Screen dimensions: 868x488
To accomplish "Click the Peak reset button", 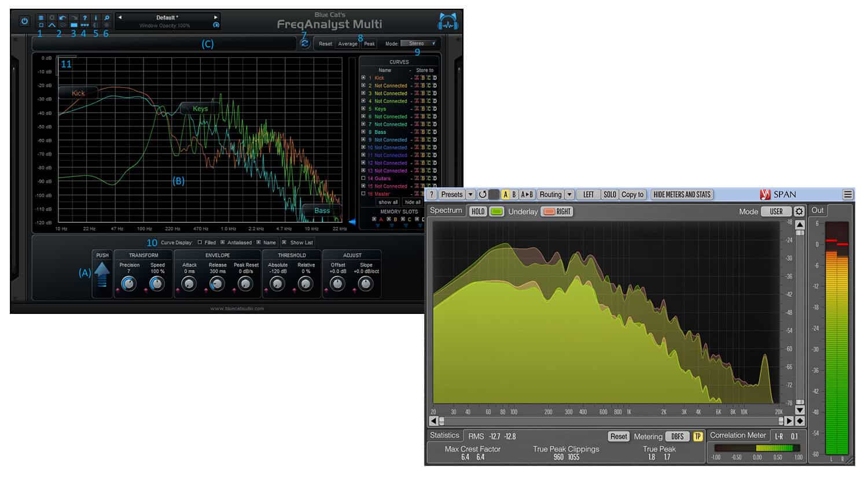I will [x=369, y=43].
